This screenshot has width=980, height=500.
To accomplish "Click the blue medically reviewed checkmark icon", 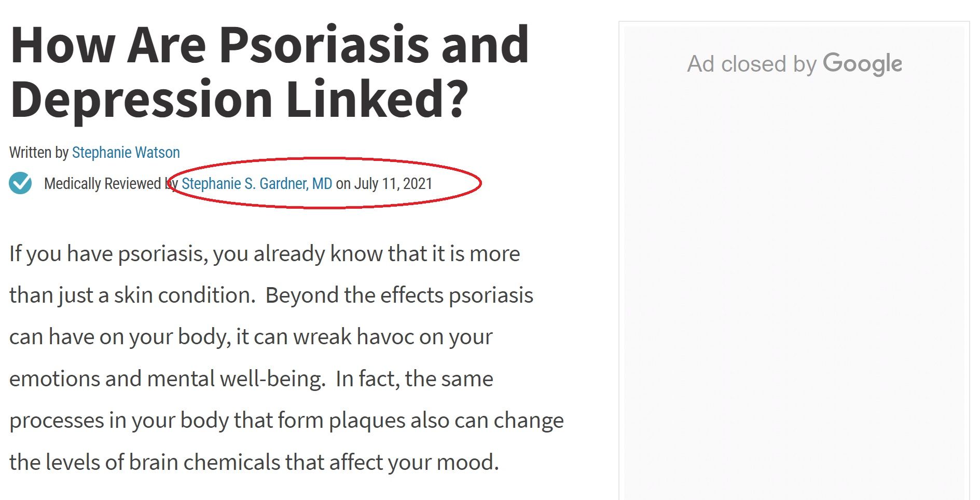I will point(20,183).
